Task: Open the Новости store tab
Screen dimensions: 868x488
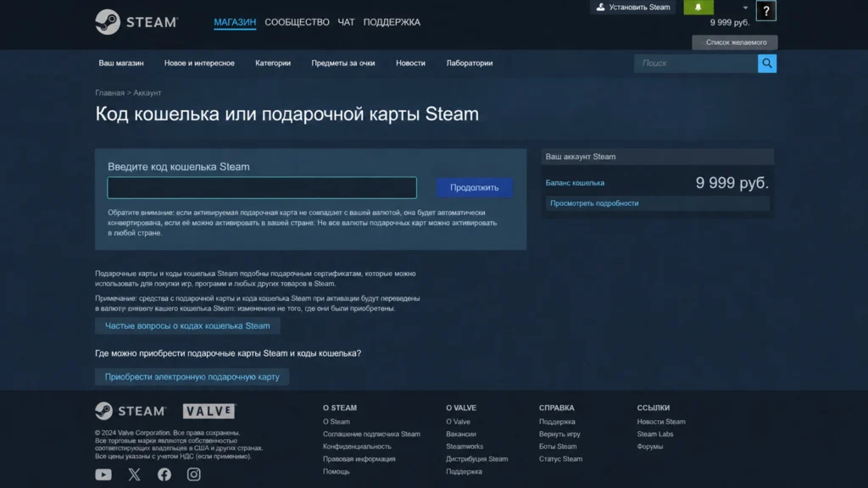Action: tap(410, 63)
